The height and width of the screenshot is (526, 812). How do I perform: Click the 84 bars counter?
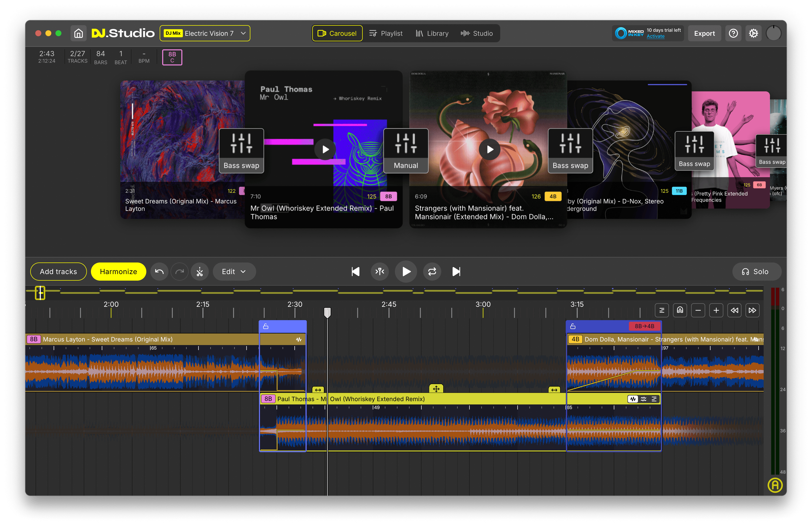[x=101, y=57]
